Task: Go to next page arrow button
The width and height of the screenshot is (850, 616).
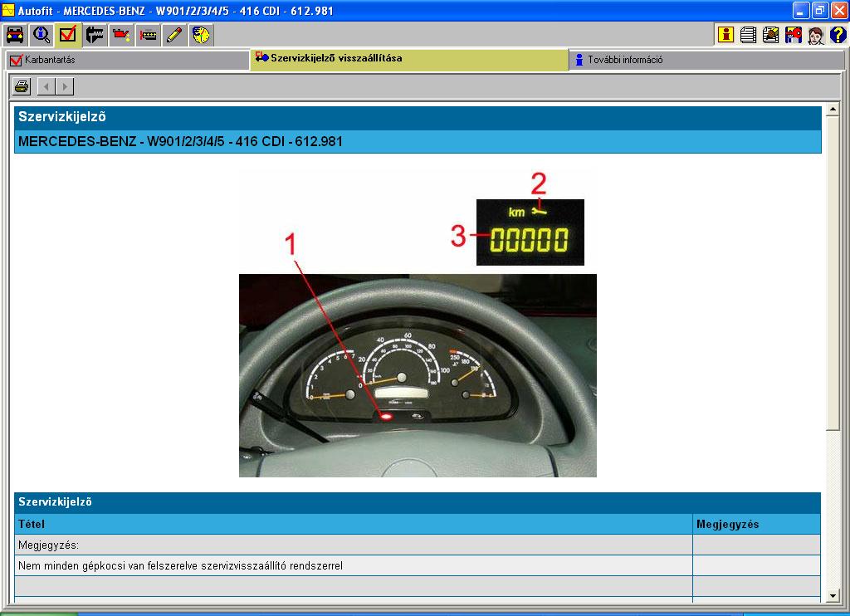Action: click(65, 86)
